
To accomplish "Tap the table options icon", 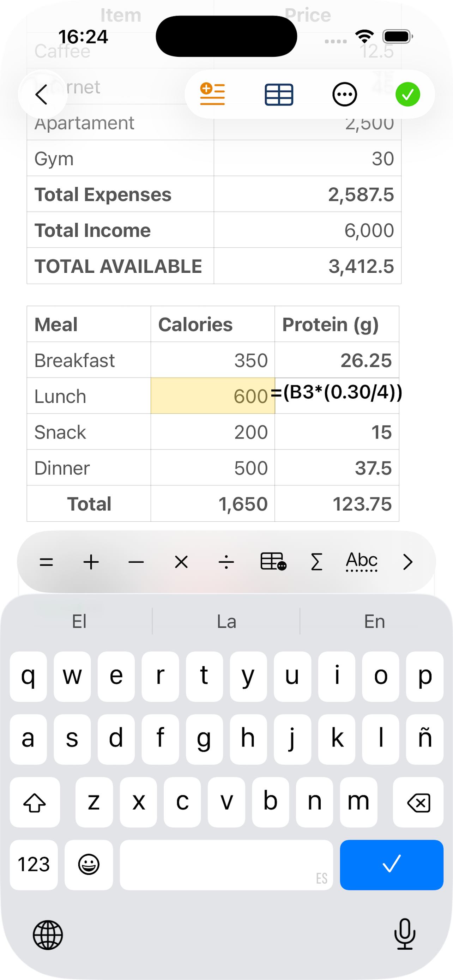I will tap(279, 94).
